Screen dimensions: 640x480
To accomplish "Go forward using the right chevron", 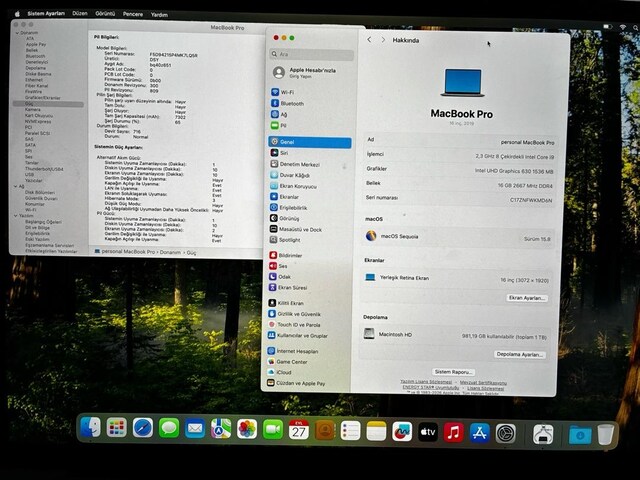I will (383, 40).
